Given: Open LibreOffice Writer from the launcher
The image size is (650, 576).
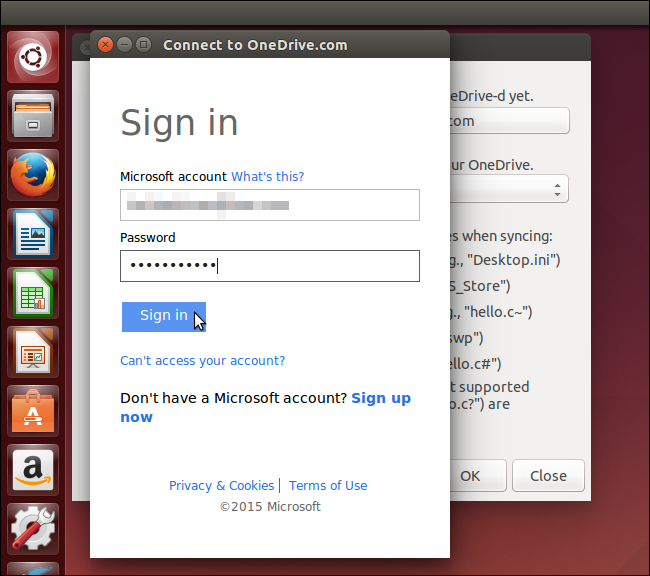Looking at the screenshot, I should pos(33,234).
